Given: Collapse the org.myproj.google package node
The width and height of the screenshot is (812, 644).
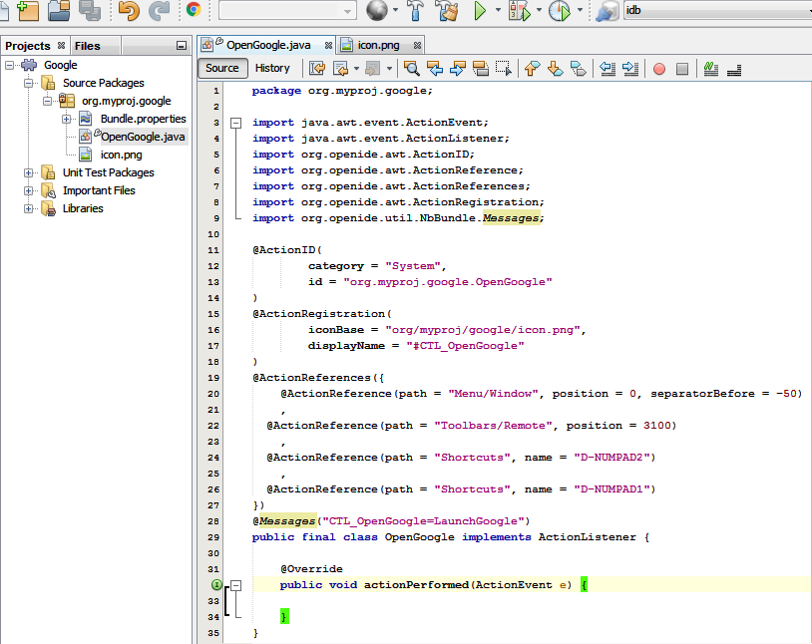Looking at the screenshot, I should (x=46, y=101).
